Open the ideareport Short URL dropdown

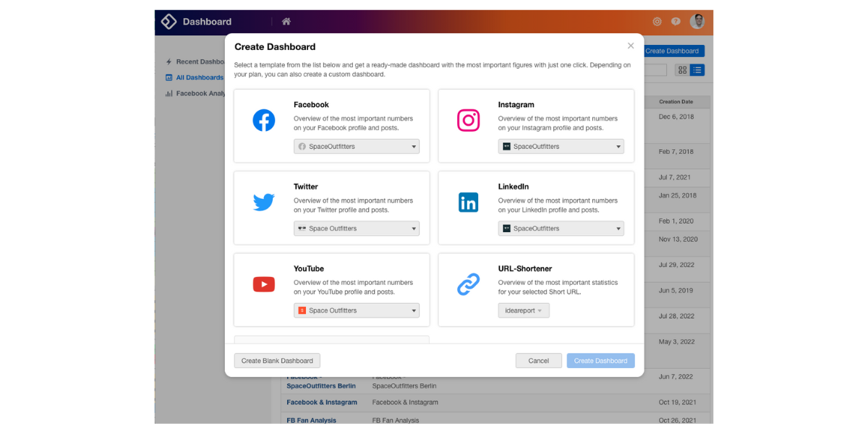[524, 310]
